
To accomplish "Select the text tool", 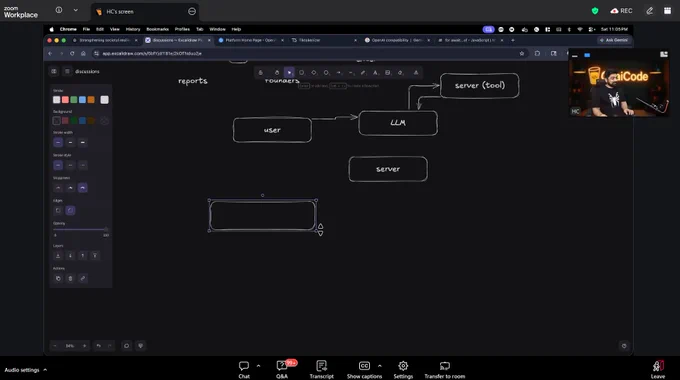I will (x=375, y=72).
